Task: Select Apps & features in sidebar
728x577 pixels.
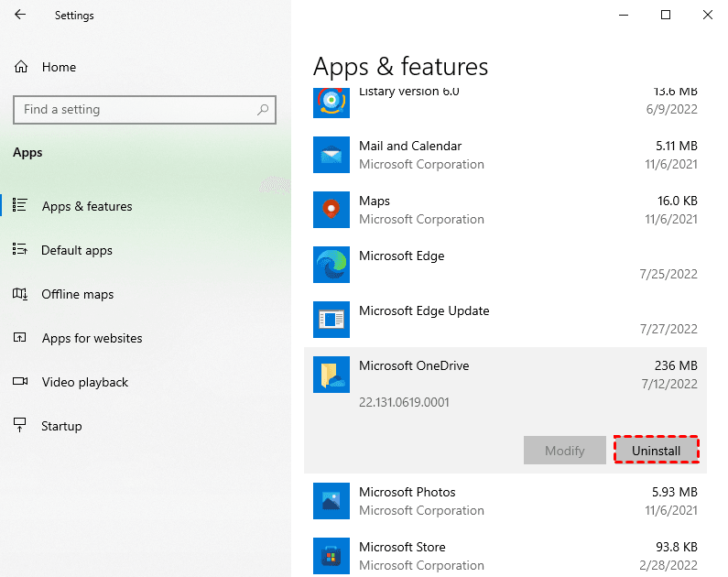Action: (87, 206)
